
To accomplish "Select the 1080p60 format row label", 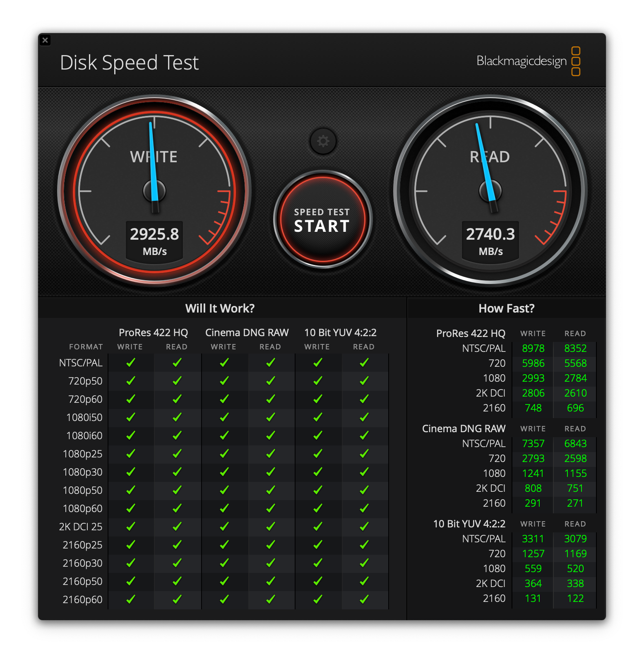I will (x=82, y=509).
